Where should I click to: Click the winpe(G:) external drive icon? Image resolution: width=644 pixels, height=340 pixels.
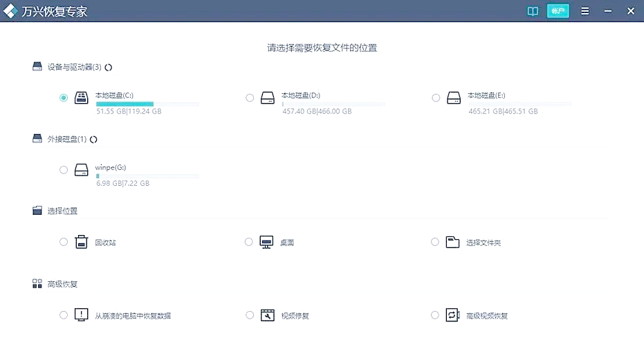[82, 170]
